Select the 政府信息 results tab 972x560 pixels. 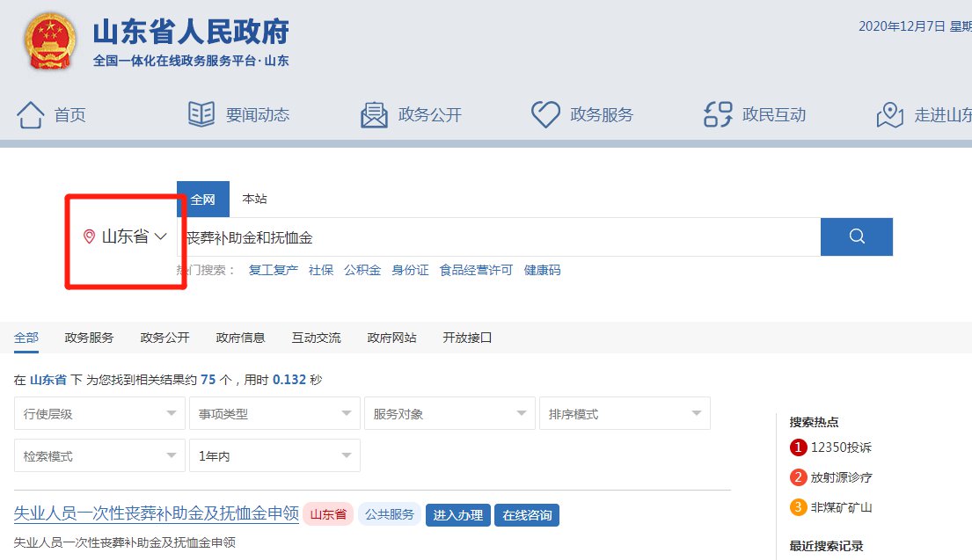(x=240, y=338)
